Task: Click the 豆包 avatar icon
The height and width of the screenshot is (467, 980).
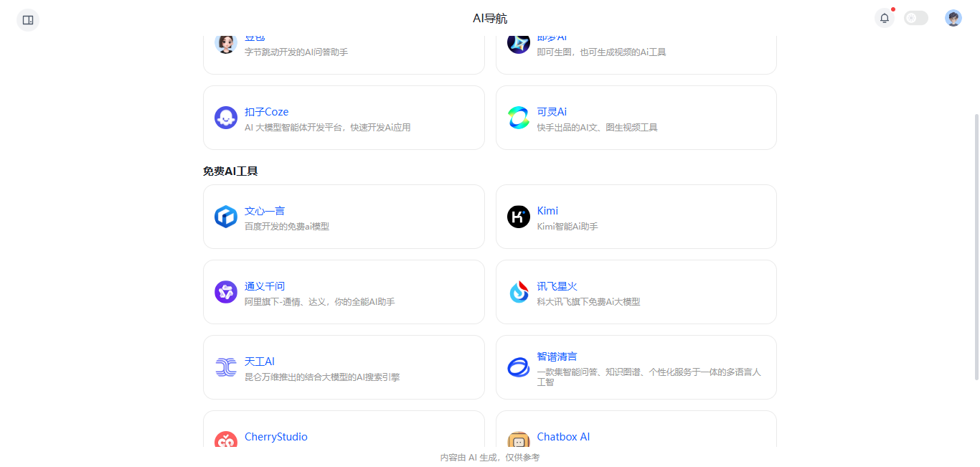Action: 226,43
